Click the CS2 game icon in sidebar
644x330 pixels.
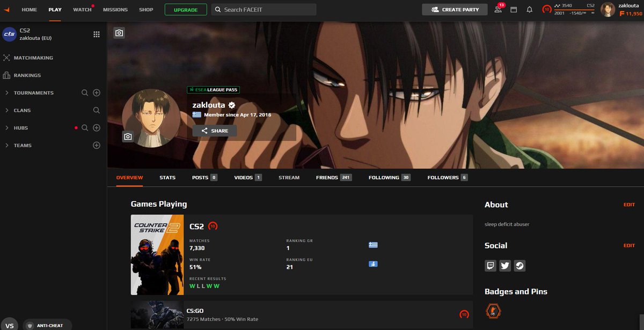point(10,34)
